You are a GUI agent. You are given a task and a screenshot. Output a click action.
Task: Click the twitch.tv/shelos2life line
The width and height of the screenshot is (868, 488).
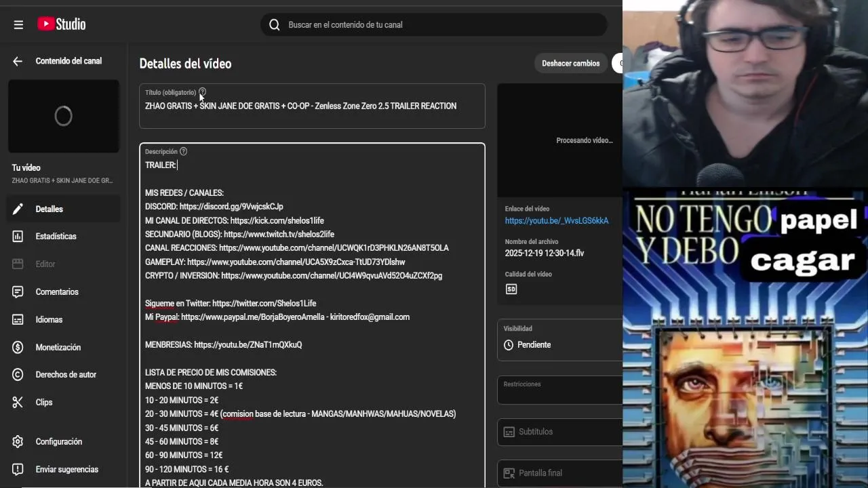(239, 235)
